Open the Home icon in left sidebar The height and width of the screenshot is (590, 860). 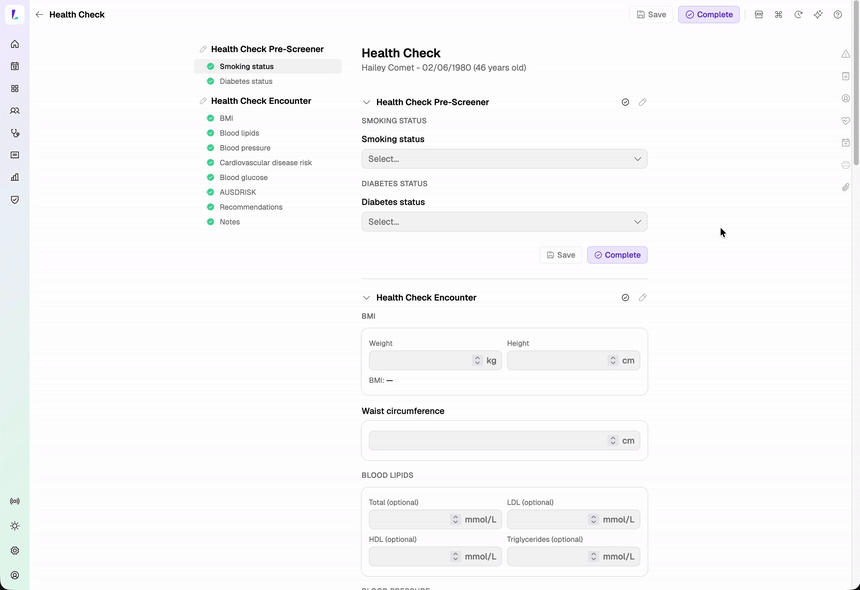click(15, 44)
